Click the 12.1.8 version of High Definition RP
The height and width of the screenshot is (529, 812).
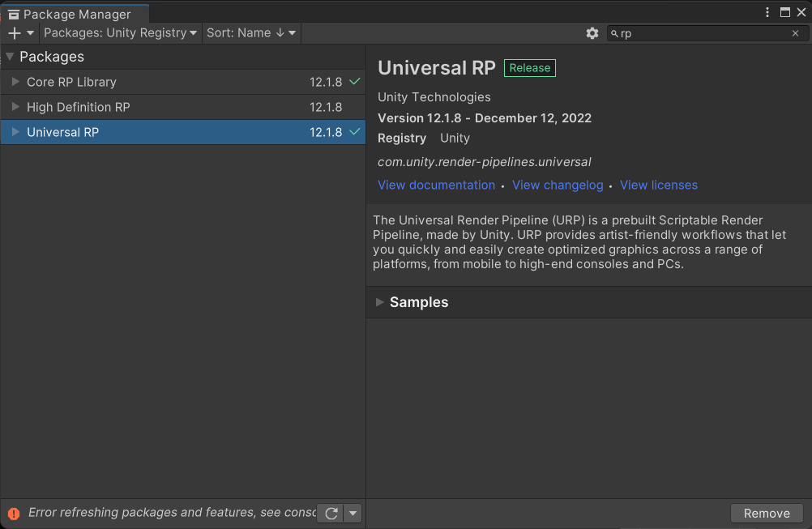tap(326, 107)
